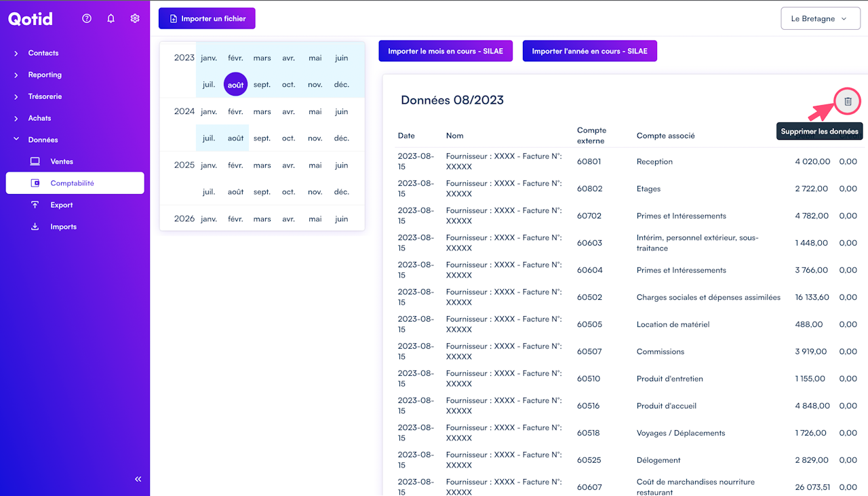Open the Comptabilité submenu item
868x496 pixels.
(75, 183)
